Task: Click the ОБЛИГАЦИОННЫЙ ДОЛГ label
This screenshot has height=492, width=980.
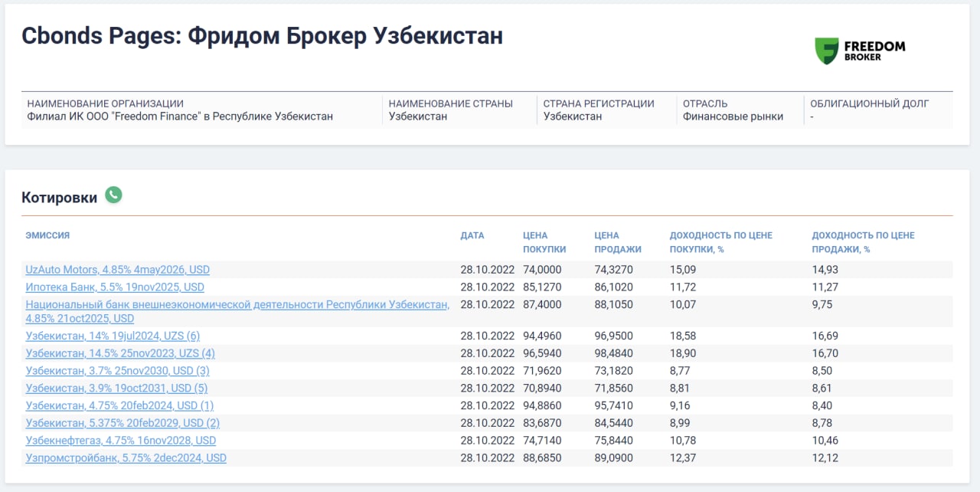Action: pyautogui.click(x=870, y=103)
